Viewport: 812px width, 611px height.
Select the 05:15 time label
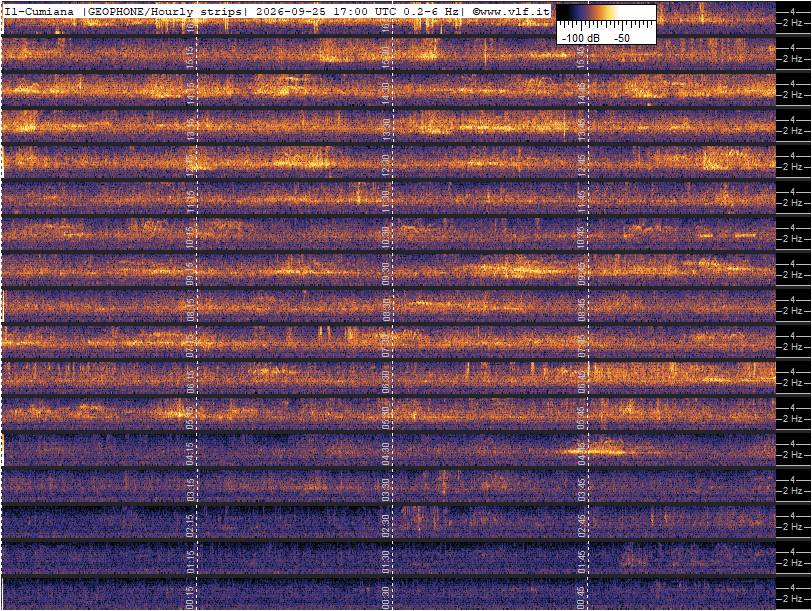190,419
